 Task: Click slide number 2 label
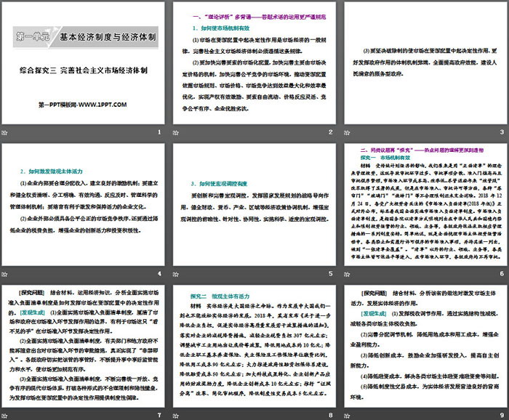click(x=330, y=132)
